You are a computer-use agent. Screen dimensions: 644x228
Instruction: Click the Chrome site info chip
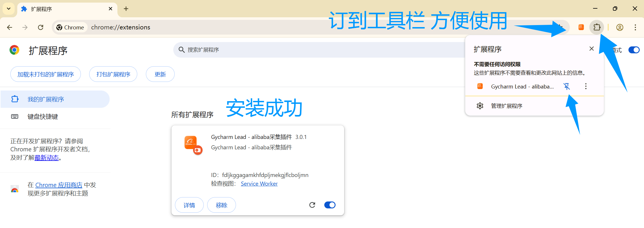coord(71,27)
